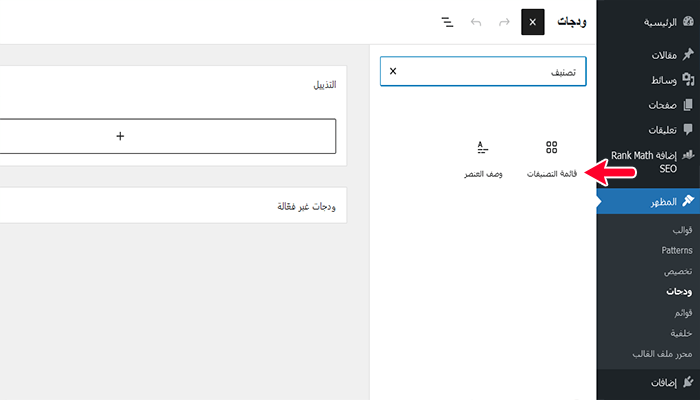Go to قوالب themes submenu
The image size is (700, 400).
point(682,230)
